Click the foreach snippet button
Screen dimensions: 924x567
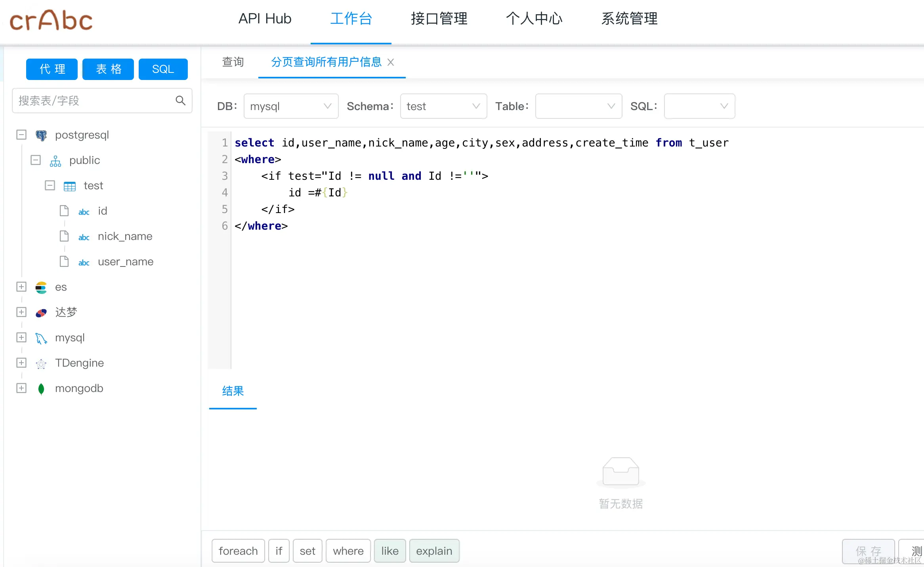238,551
